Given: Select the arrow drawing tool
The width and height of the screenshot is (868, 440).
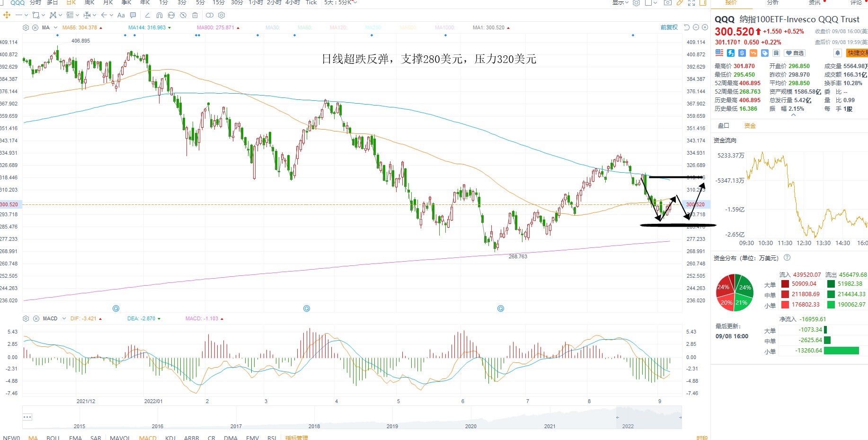Looking at the screenshot, I should click(104, 15).
